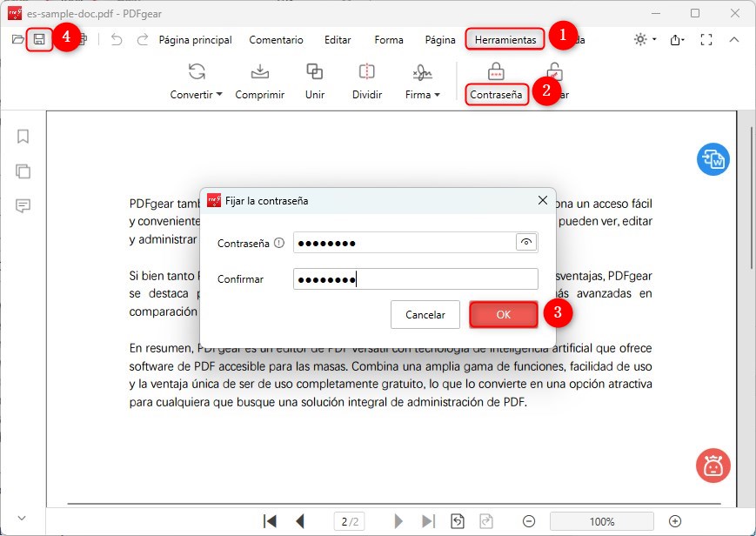The width and height of the screenshot is (756, 536).
Task: Click the Dividir split tool
Action: 367,81
